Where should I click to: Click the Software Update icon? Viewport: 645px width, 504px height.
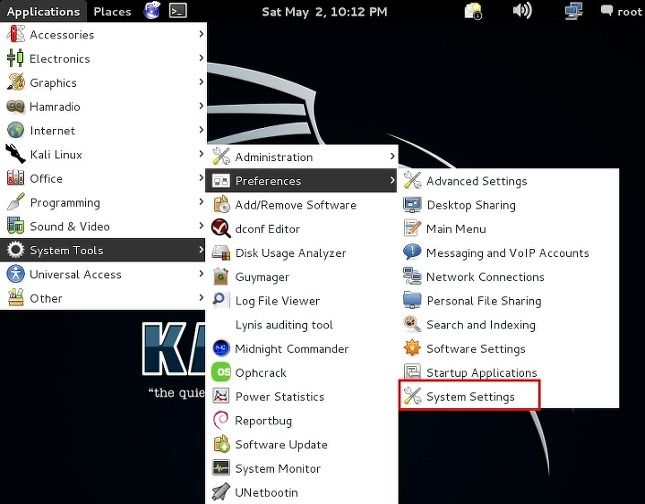221,444
